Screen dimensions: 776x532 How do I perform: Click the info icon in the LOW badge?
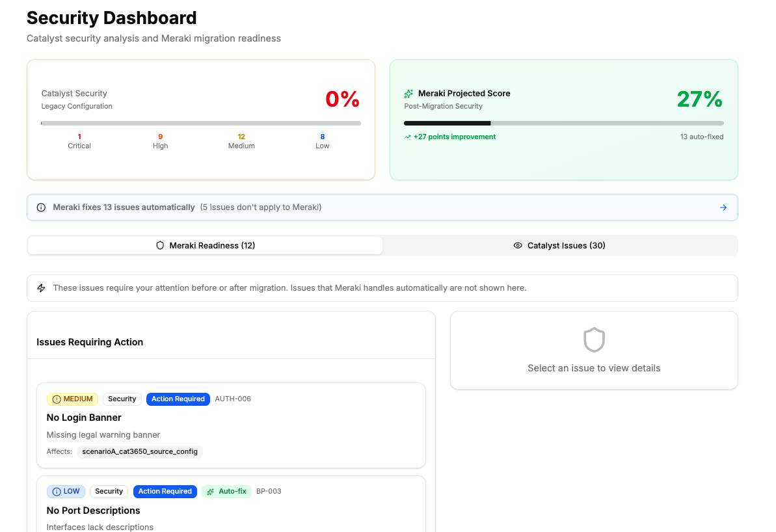click(56, 492)
